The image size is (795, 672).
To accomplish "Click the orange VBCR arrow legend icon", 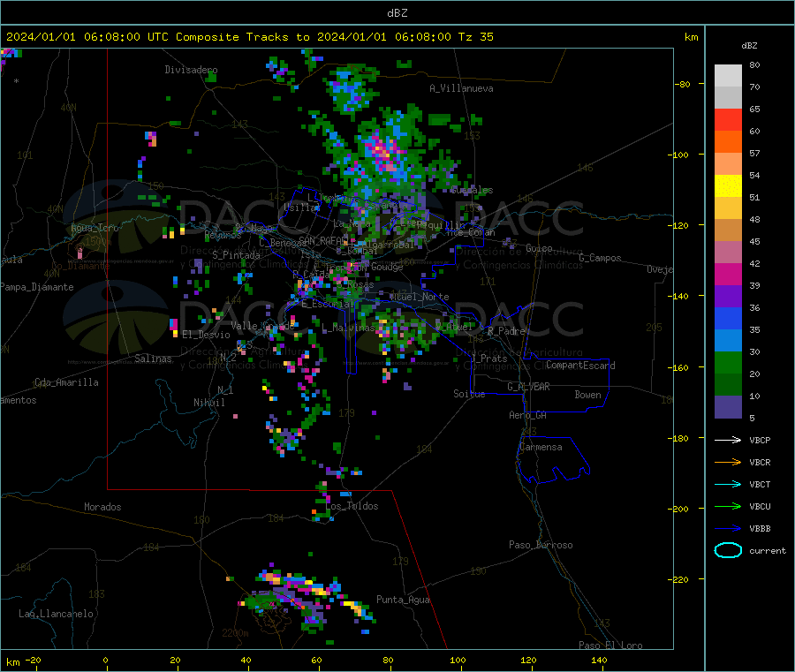I will pos(728,462).
